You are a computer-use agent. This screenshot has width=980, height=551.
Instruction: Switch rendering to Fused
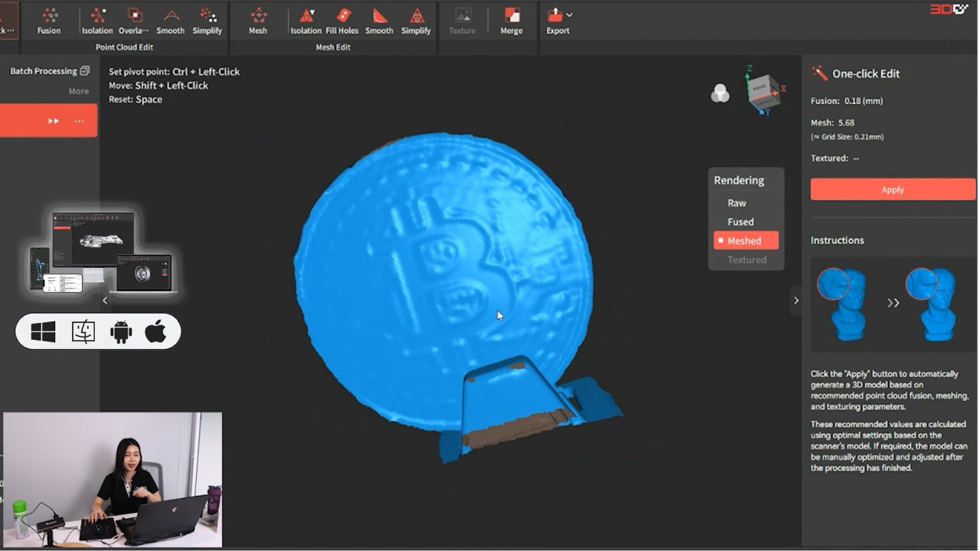point(739,221)
